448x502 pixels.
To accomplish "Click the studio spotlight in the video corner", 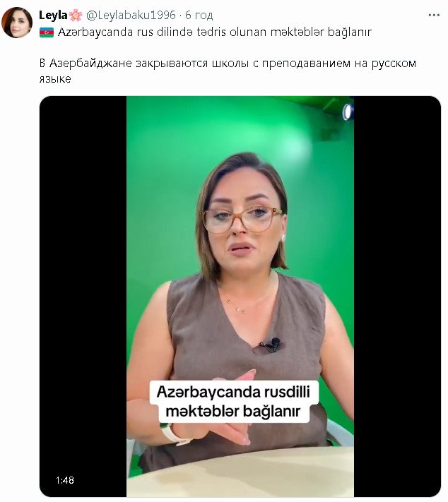I will pyautogui.click(x=348, y=112).
